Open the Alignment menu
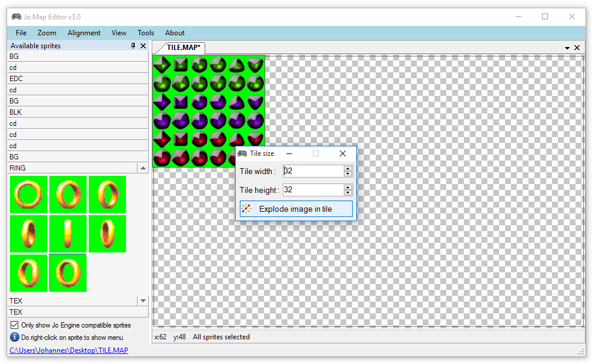The height and width of the screenshot is (364, 592). [84, 33]
